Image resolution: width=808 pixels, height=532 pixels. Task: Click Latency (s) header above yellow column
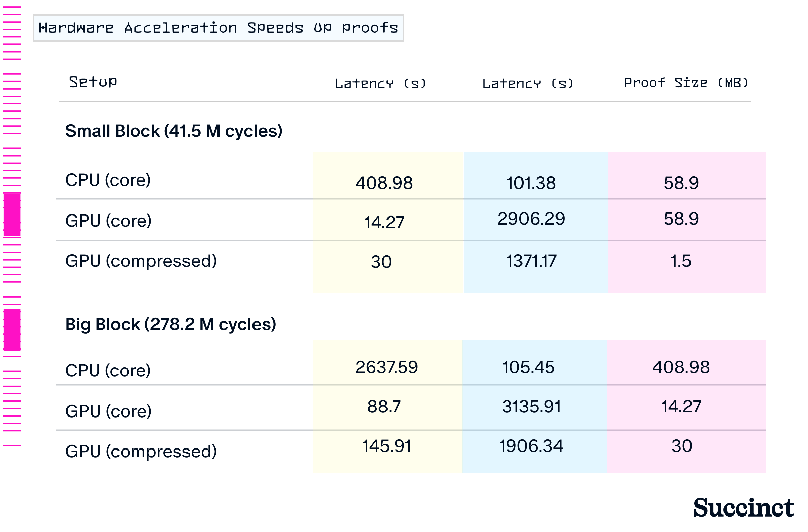point(380,84)
